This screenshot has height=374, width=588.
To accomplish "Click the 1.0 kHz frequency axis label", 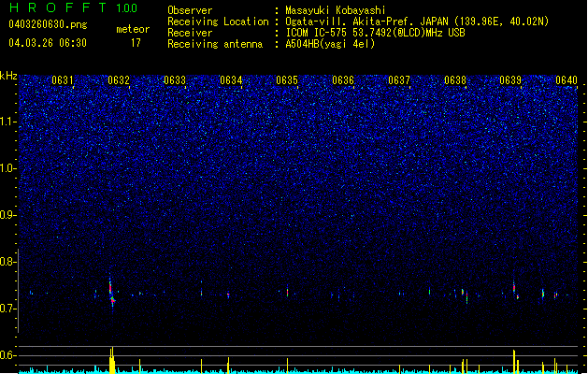I will [8, 168].
